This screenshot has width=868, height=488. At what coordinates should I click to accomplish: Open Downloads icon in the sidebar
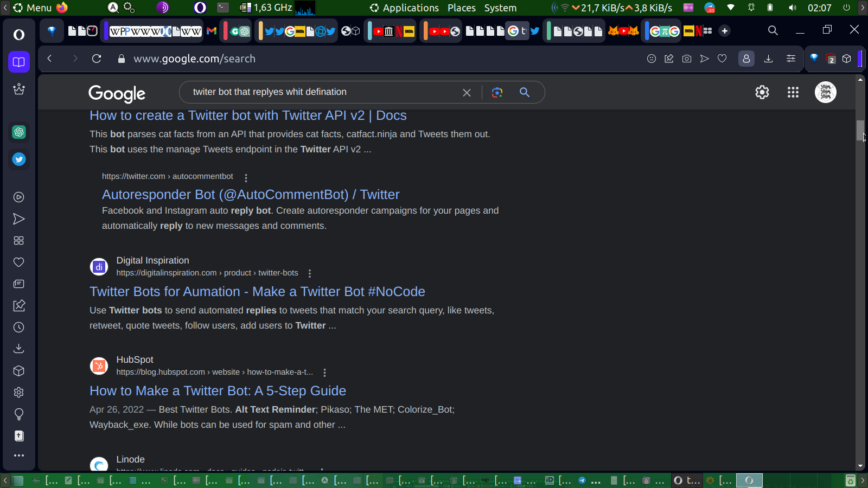[x=19, y=349]
